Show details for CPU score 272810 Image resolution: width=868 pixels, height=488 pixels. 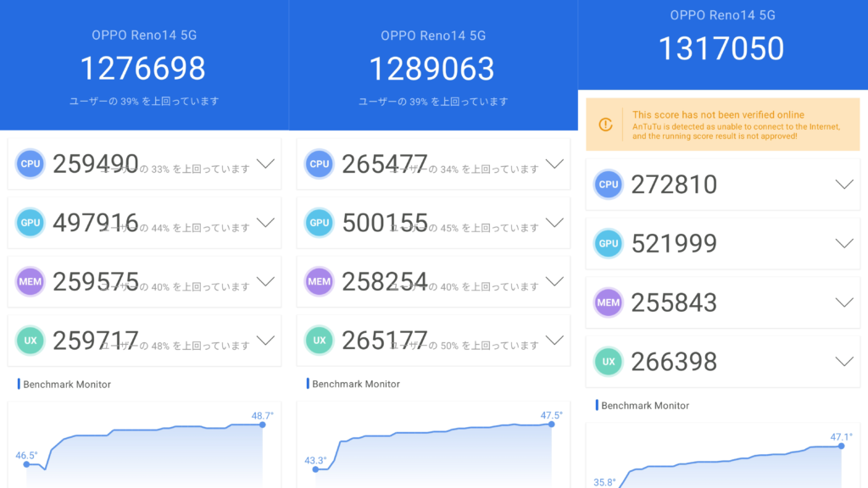[844, 184]
